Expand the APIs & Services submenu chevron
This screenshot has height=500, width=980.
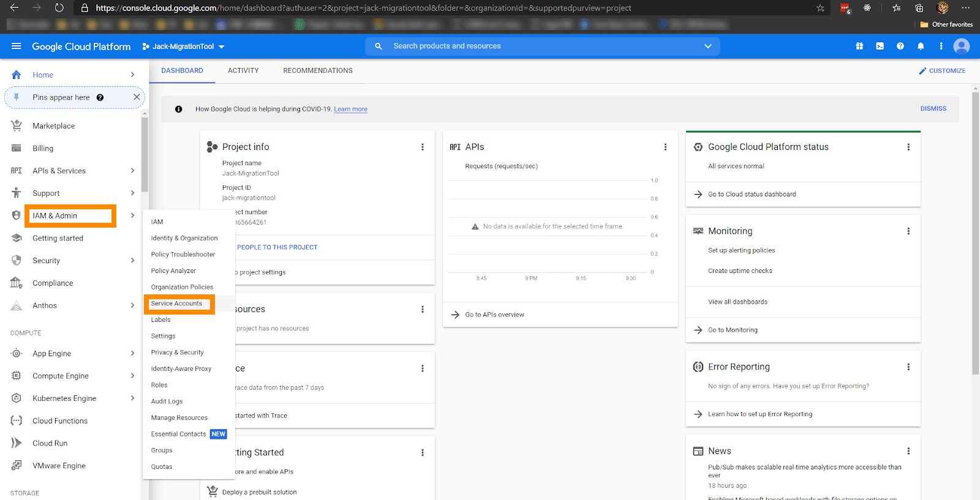coord(132,171)
